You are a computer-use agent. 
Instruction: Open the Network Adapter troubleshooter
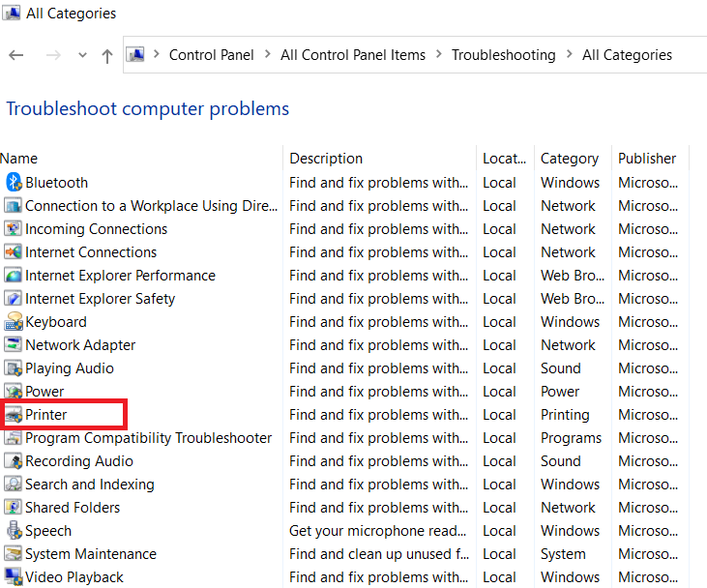tap(80, 345)
